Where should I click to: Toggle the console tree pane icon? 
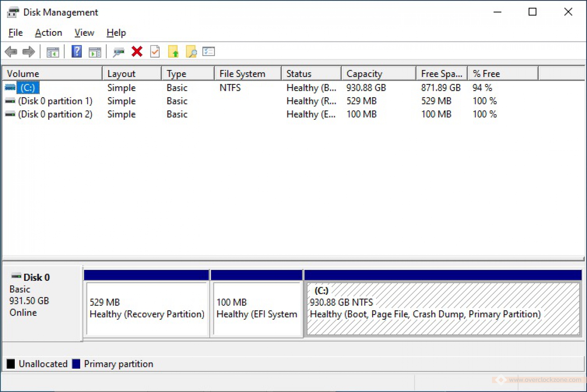pyautogui.click(x=53, y=52)
